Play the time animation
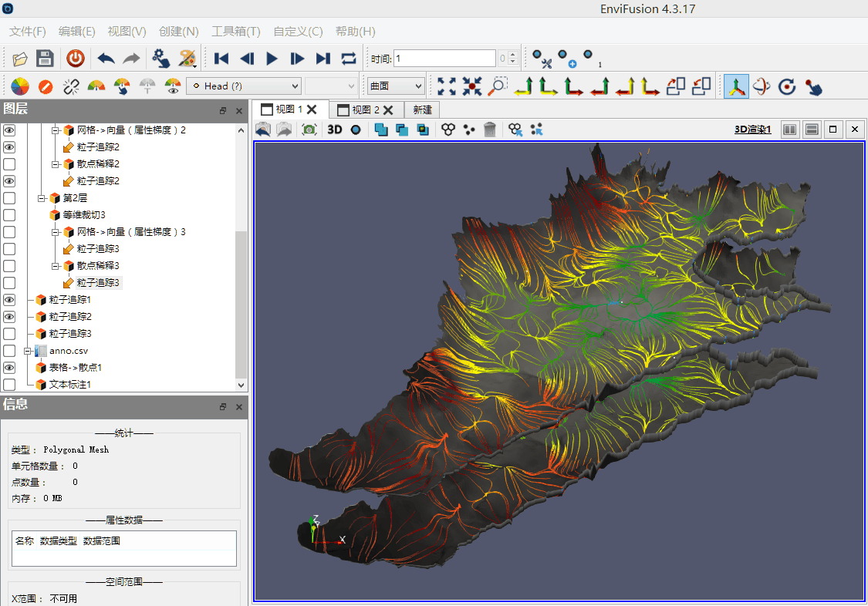The image size is (868, 606). click(272, 59)
